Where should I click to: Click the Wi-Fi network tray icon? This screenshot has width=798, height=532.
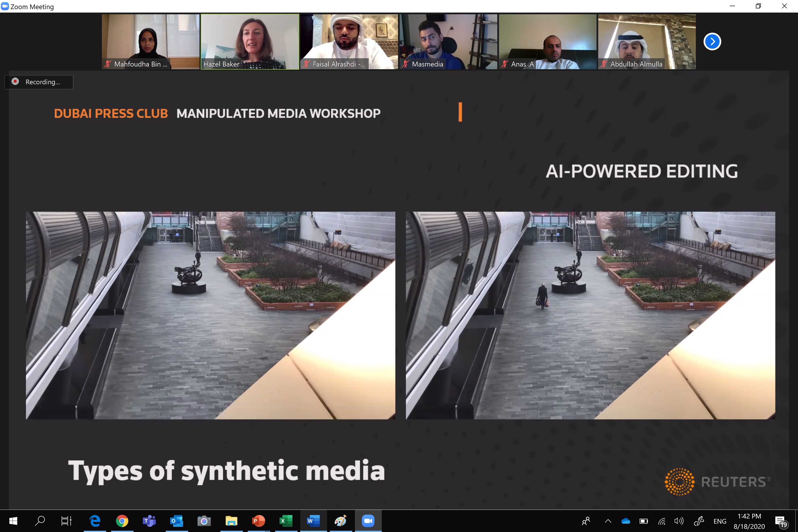pyautogui.click(x=662, y=521)
